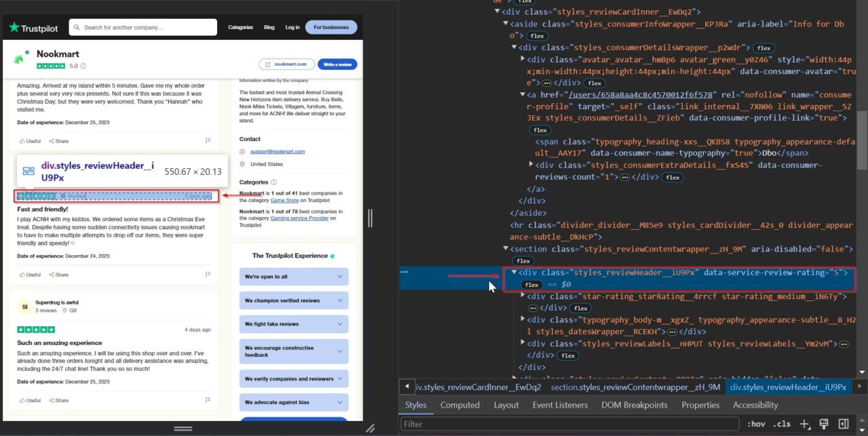The width and height of the screenshot is (868, 436).
Task: Switch to the Computed tab
Action: pos(460,405)
